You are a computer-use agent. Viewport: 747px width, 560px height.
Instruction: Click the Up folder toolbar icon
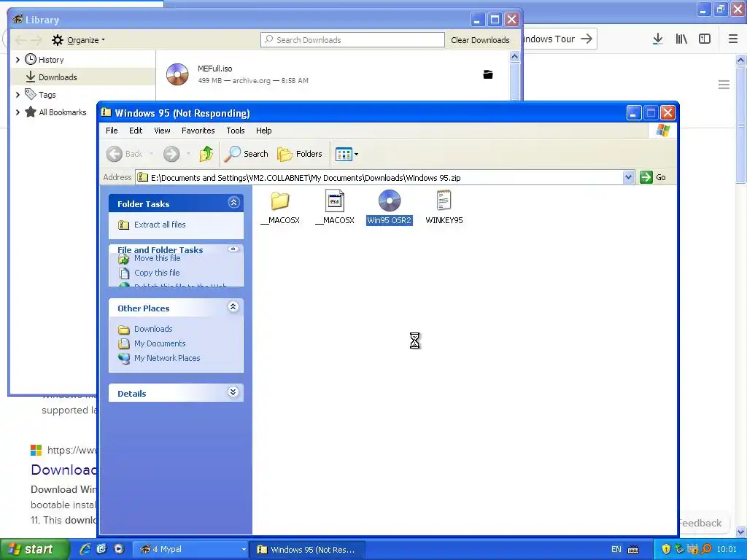coord(206,154)
